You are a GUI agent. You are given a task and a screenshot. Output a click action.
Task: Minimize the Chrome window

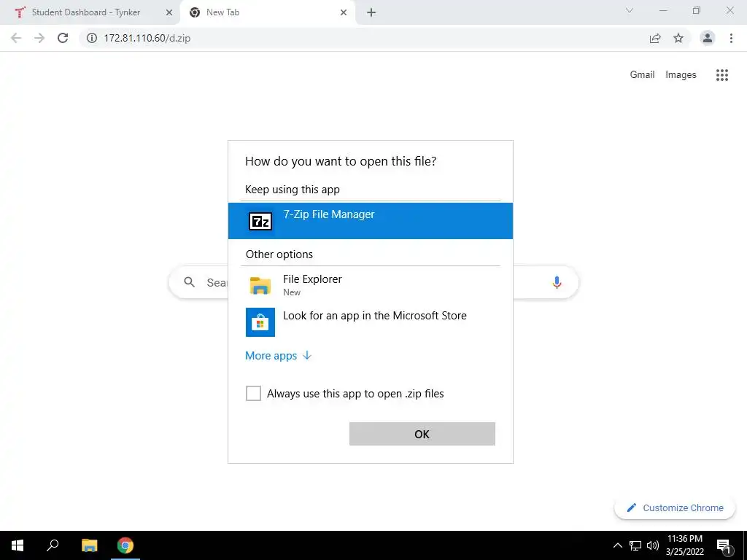pos(663,10)
